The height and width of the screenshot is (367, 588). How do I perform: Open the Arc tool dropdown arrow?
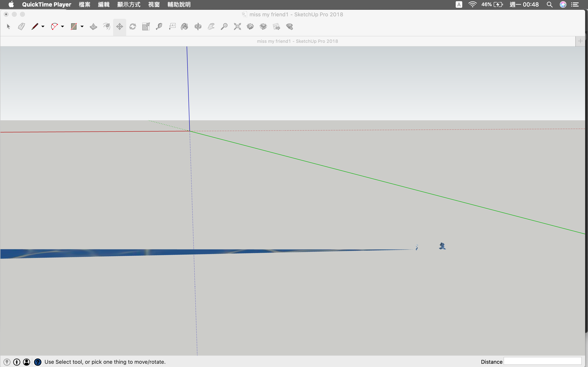62,27
